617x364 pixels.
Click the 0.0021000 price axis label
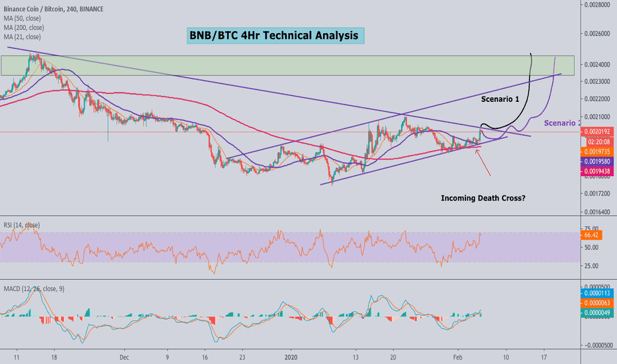597,117
